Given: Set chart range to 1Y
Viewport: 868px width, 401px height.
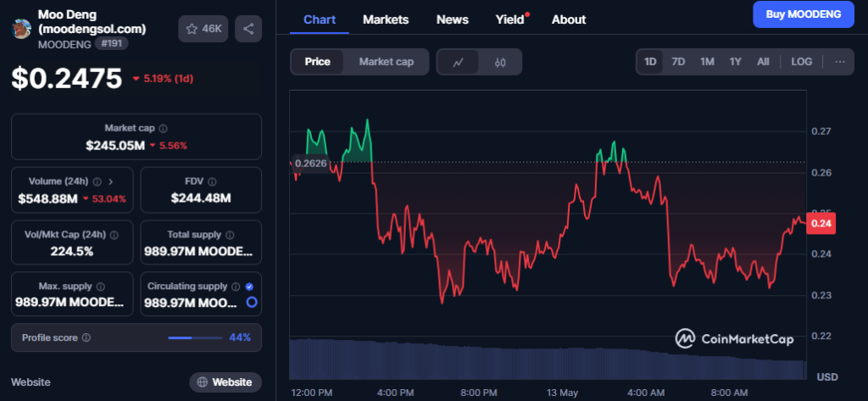Looking at the screenshot, I should (x=735, y=62).
